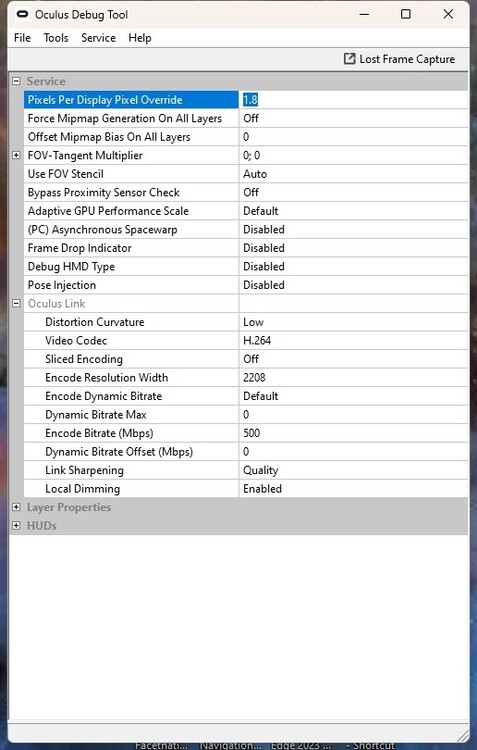Open Use FOV Stencil Auto dropdown
The width and height of the screenshot is (477, 750).
(353, 174)
